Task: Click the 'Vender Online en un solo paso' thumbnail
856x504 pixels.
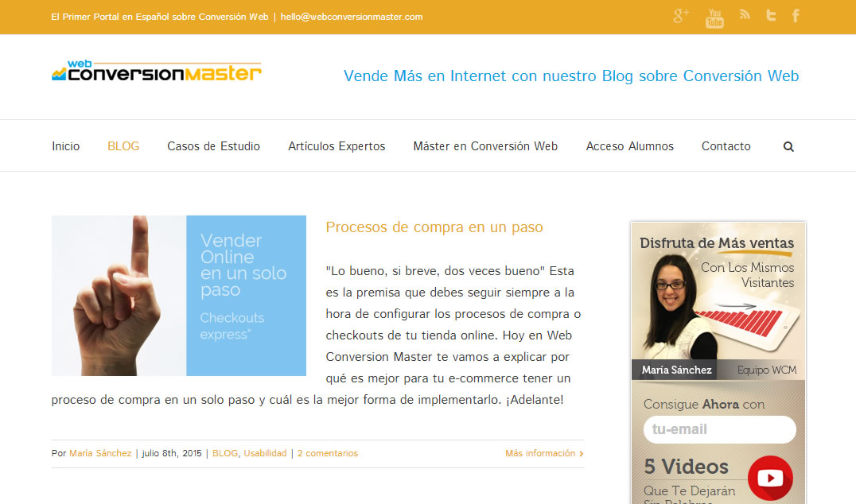Action: (179, 295)
